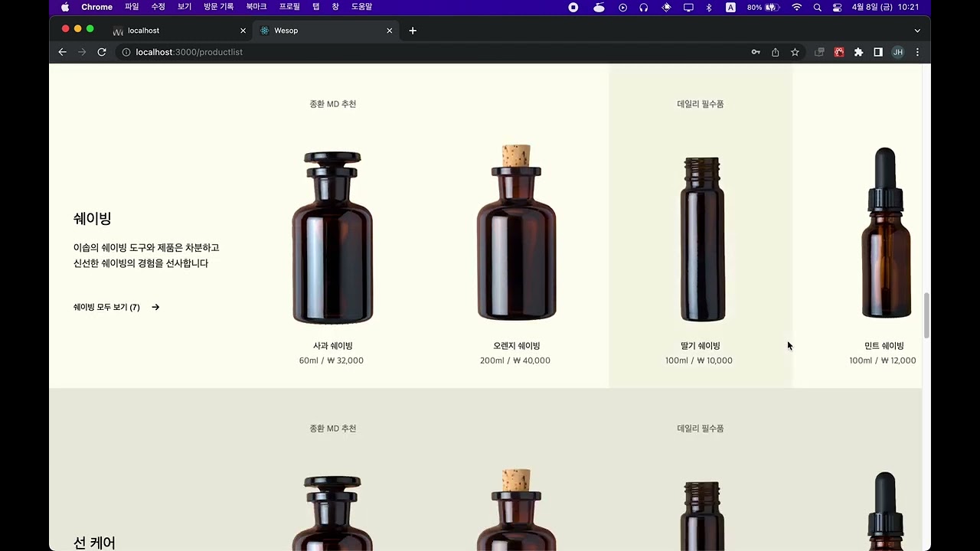The width and height of the screenshot is (980, 551).
Task: Select the 오렌지 쉐이빙 bottle image
Action: pyautogui.click(x=516, y=233)
